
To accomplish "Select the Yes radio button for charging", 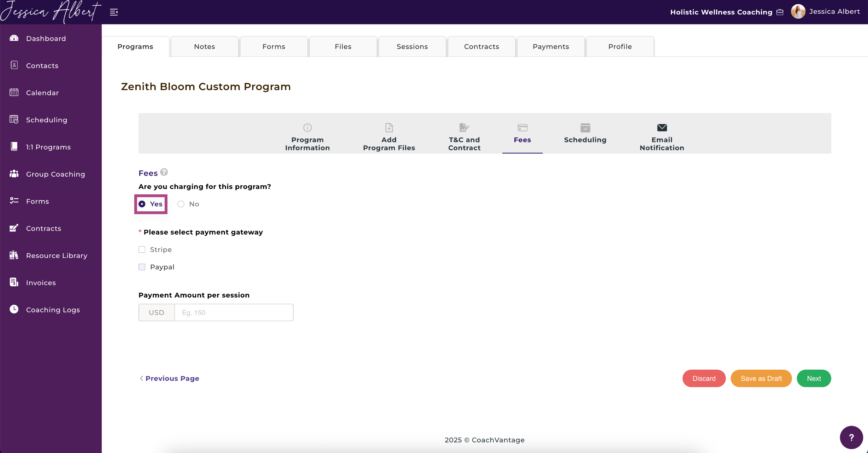I will click(142, 204).
